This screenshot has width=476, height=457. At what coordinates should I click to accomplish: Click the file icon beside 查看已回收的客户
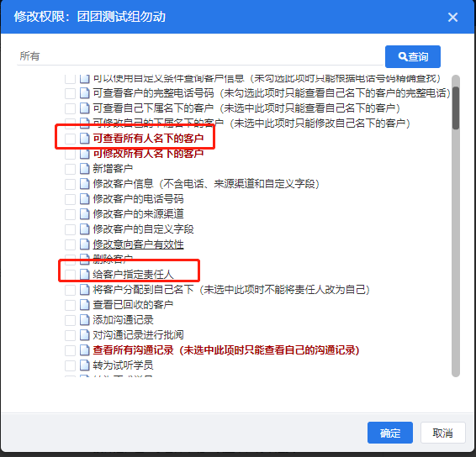click(x=85, y=305)
